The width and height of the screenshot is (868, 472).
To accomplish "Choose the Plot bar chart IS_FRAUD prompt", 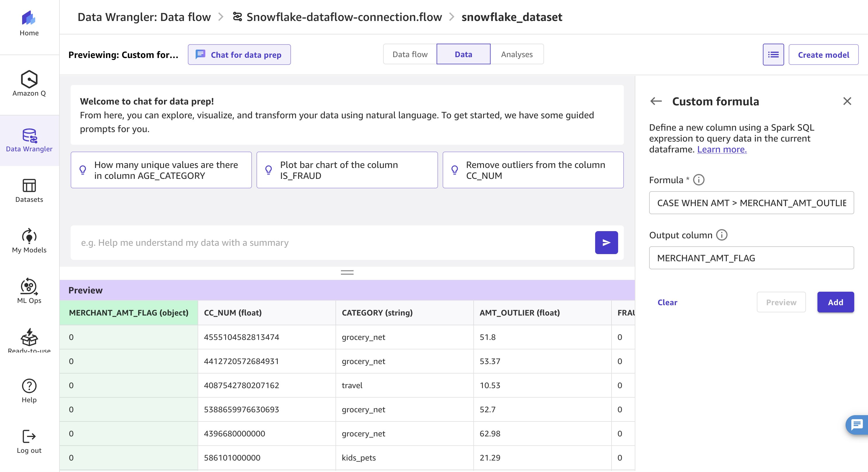I will click(x=347, y=170).
